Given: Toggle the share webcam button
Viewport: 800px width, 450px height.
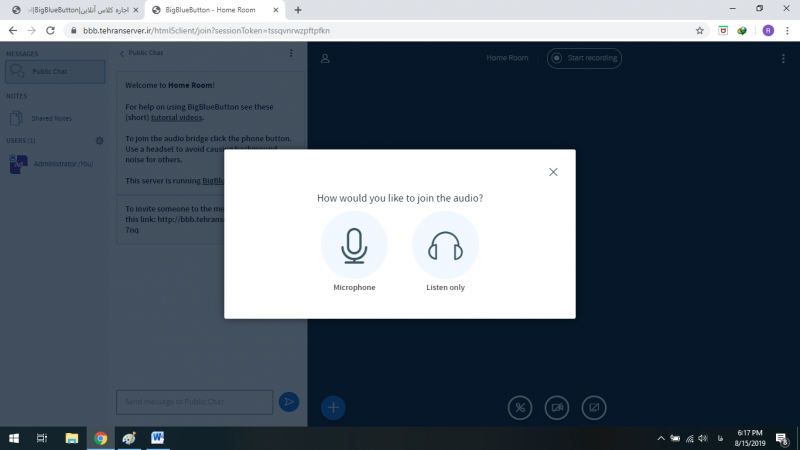Looking at the screenshot, I should point(557,407).
